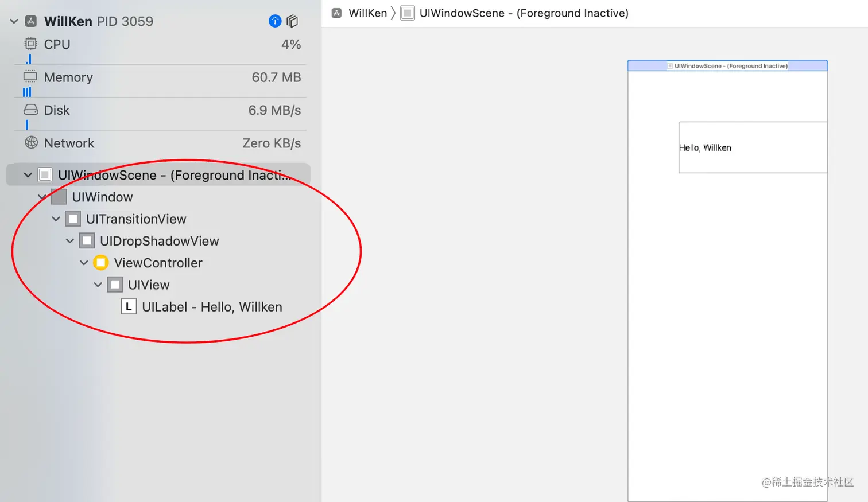
Task: Select ViewController in hierarchy
Action: [x=158, y=263]
